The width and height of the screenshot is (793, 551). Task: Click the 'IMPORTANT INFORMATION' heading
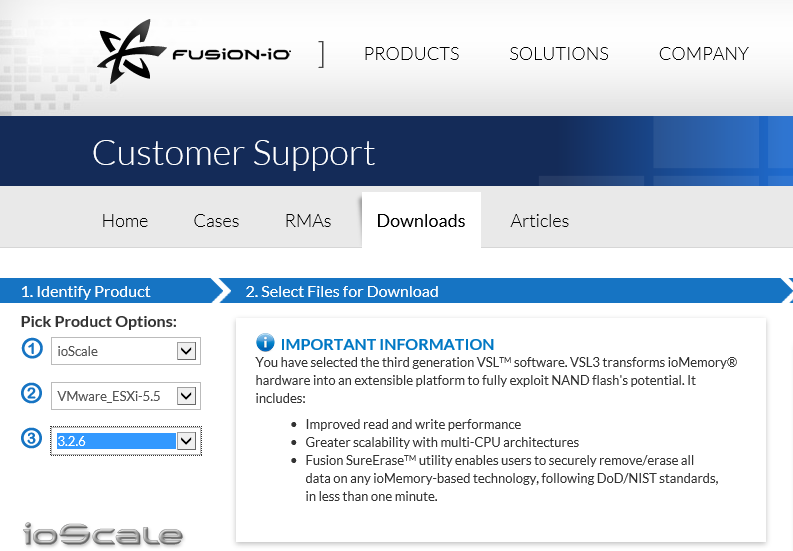point(387,344)
